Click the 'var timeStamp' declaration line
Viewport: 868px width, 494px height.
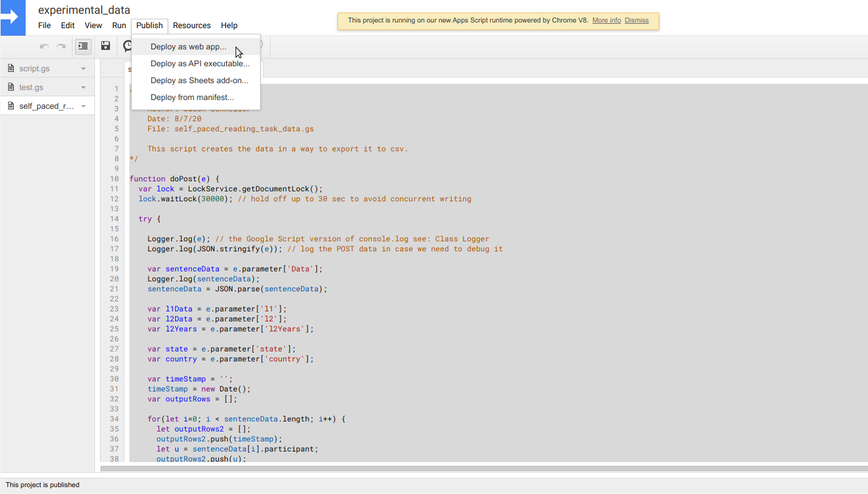pos(190,379)
